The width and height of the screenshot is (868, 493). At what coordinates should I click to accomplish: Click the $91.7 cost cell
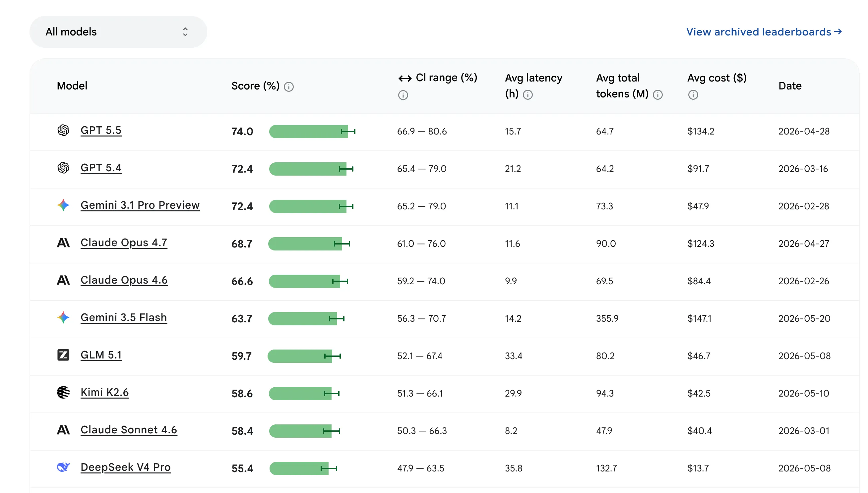point(698,169)
